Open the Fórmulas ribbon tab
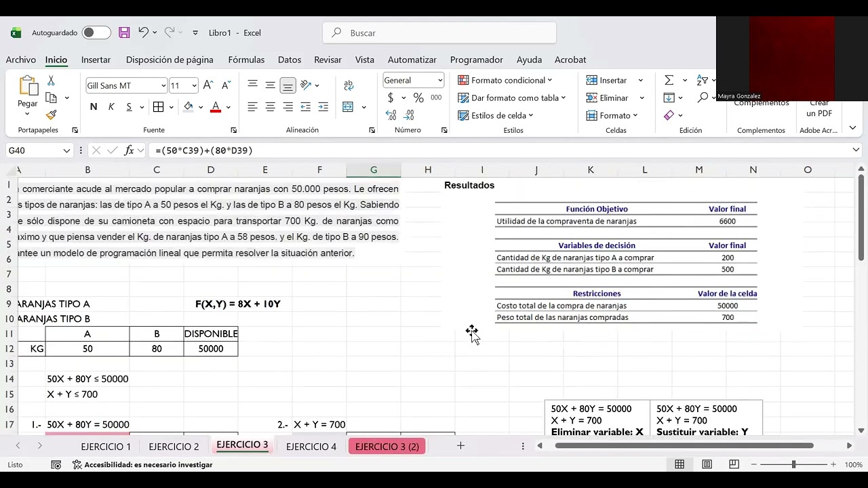 point(246,60)
